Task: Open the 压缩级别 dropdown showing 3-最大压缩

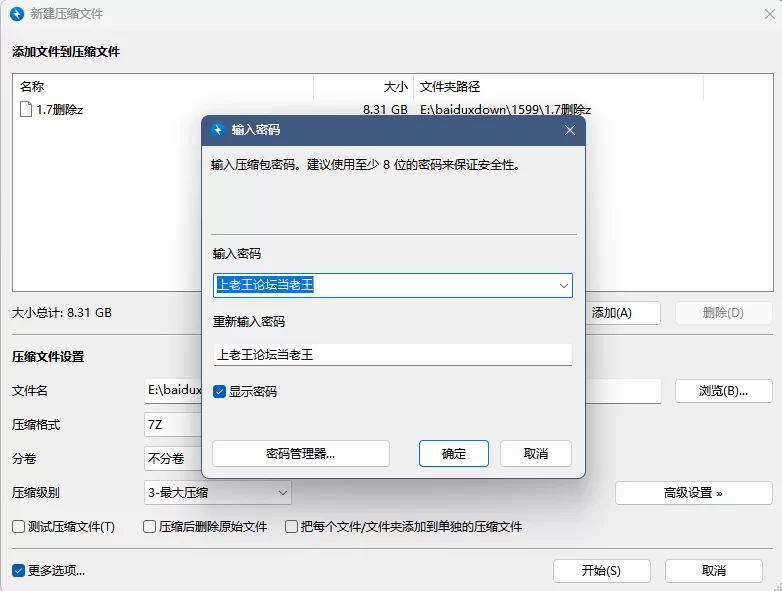Action: [217, 493]
